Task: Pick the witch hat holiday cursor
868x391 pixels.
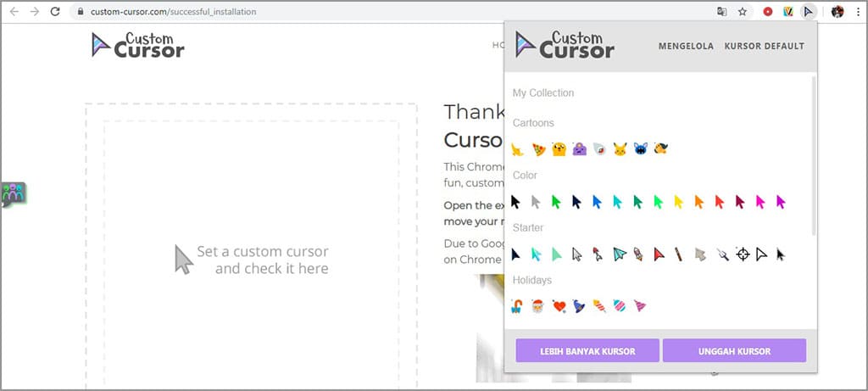Action: tap(579, 306)
